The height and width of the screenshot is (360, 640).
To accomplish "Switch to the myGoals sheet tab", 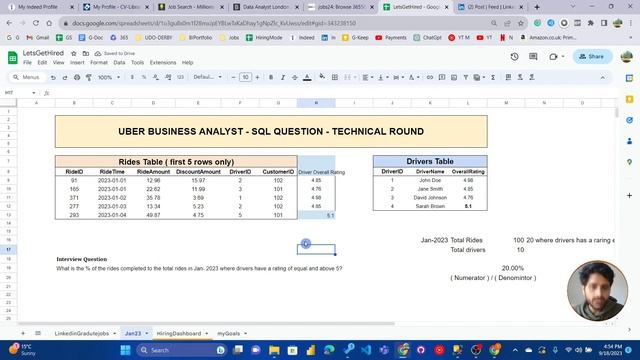I will tap(229, 333).
